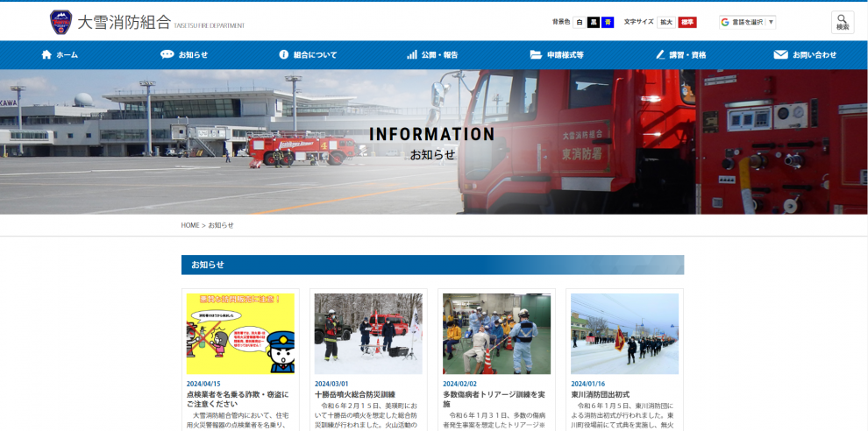The image size is (868, 431).
Task: Open the yellow fraud warning thumbnail
Action: 240,334
